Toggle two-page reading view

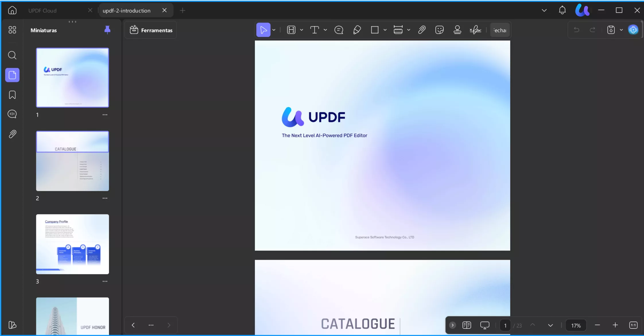[467, 325]
